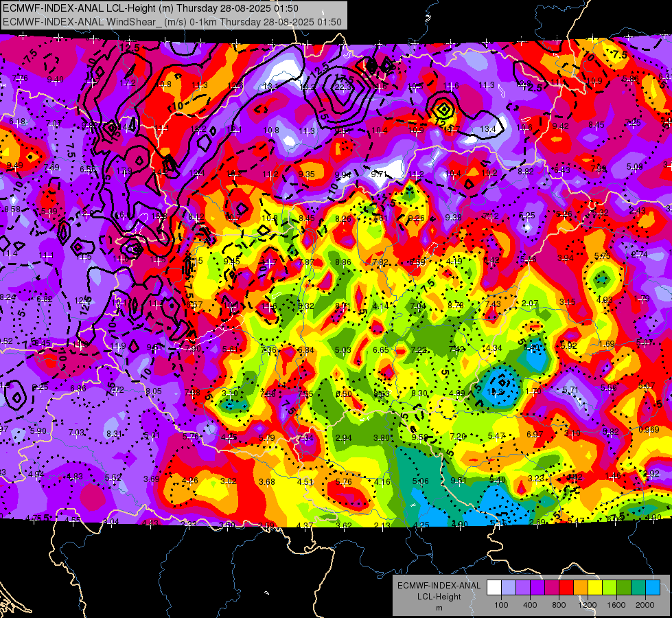
Task: Click the dark green legend swatch
Action: 623,588
